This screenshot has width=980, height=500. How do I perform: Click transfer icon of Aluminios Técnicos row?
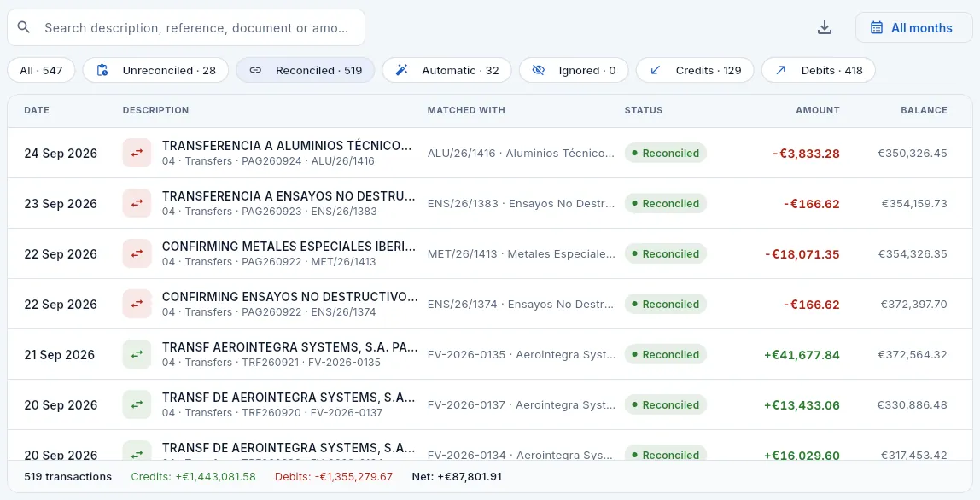point(137,153)
